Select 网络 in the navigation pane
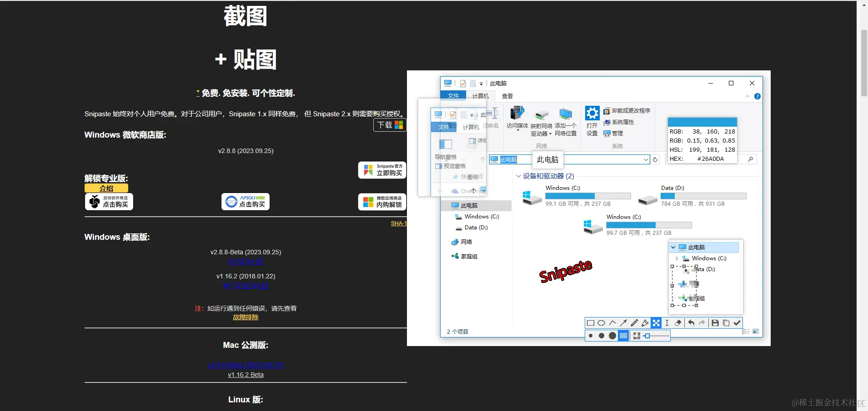Screen dimensions: 868x411 pyautogui.click(x=462, y=242)
